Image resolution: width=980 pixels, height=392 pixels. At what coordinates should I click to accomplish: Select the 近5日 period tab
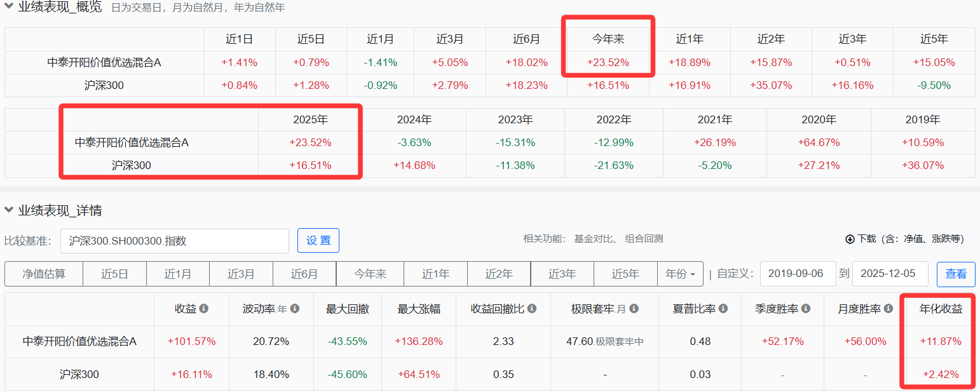(x=115, y=274)
